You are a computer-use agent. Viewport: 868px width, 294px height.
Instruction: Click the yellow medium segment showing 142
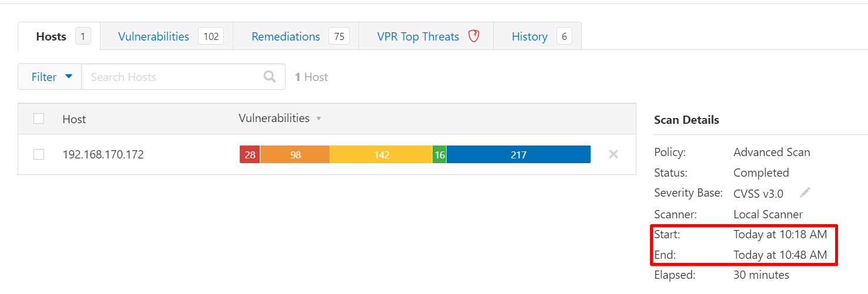[381, 155]
